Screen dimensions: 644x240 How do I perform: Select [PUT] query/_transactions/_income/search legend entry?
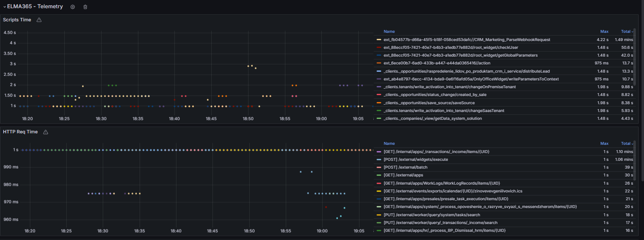[x=441, y=223]
